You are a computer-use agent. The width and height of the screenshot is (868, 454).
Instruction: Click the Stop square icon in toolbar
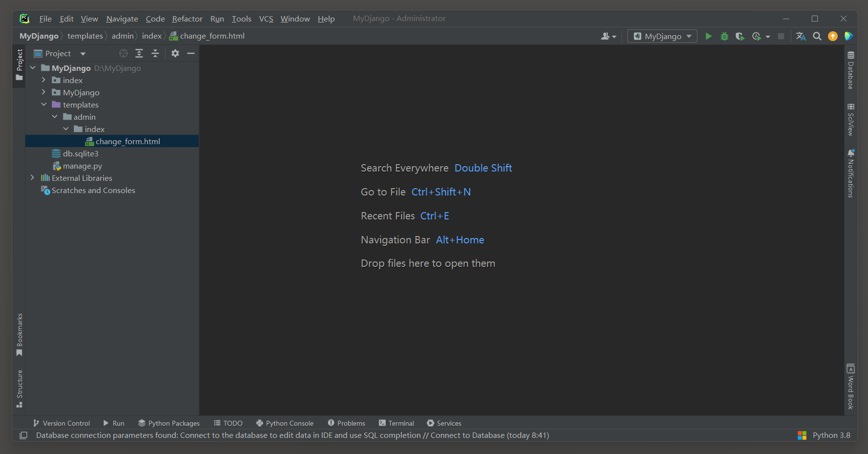[x=781, y=36]
